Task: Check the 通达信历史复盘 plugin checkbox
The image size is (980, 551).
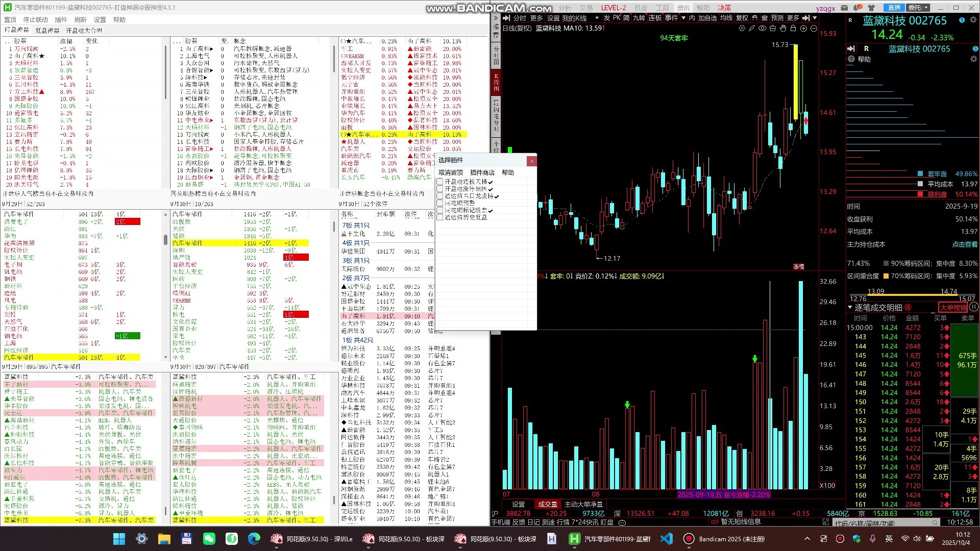Action: click(440, 217)
